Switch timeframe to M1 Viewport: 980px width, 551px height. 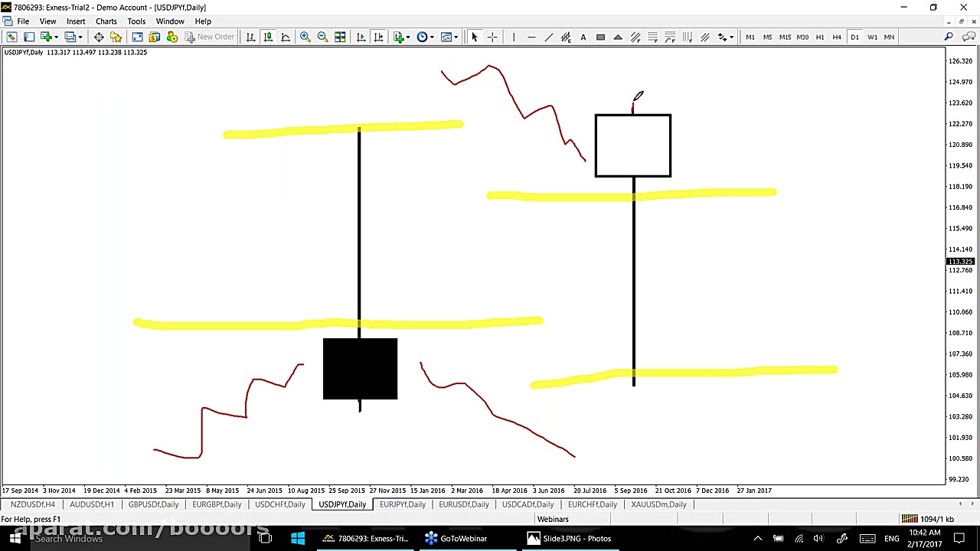(x=750, y=37)
